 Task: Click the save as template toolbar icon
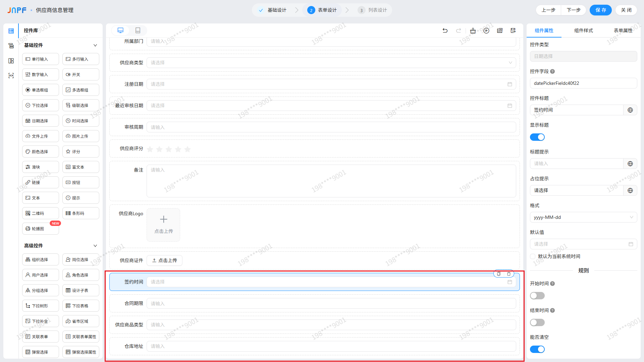[x=513, y=31]
